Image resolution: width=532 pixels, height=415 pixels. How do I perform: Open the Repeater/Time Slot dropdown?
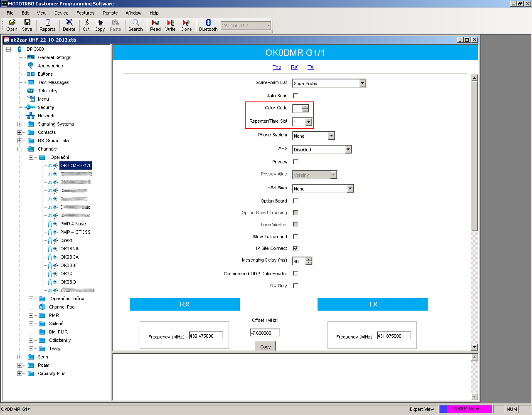(x=308, y=122)
